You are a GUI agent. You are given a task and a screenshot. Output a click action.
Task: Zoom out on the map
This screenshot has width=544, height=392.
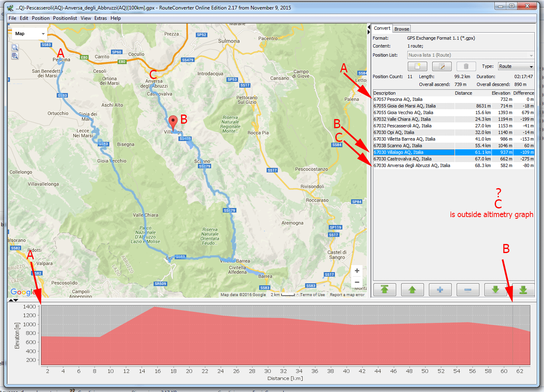[357, 282]
